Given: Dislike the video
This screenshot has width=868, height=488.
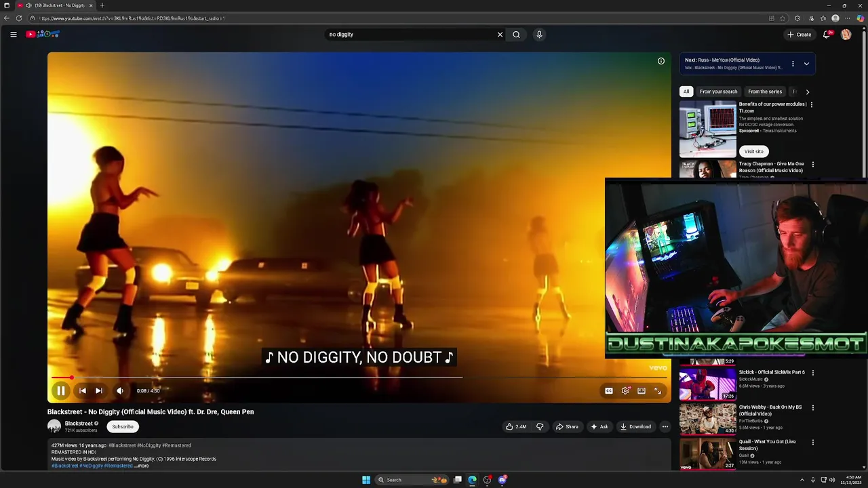Looking at the screenshot, I should [x=540, y=426].
